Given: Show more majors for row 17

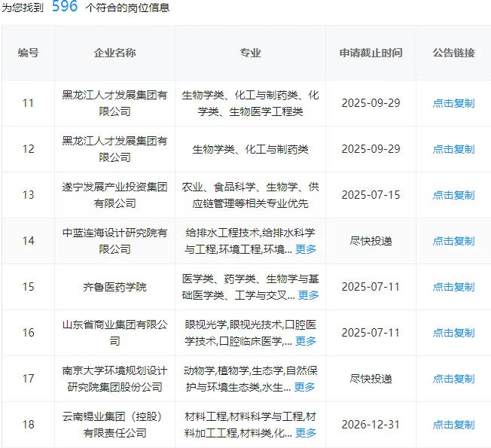Looking at the screenshot, I should point(304,387).
